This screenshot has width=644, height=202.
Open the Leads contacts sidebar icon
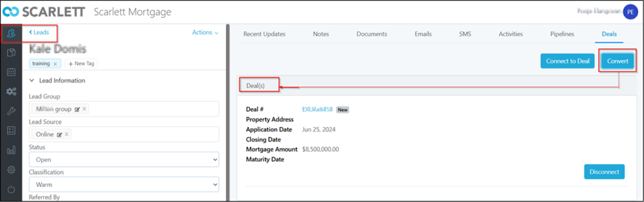coord(11,34)
